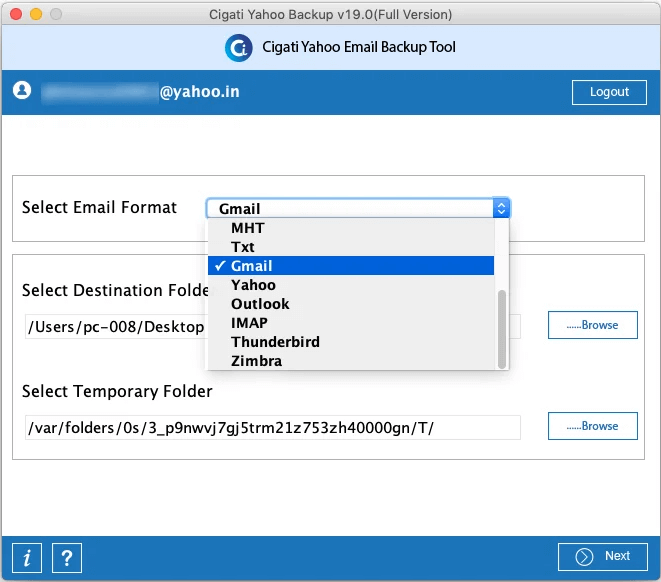Select IMAP from the dropdown list
This screenshot has width=661, height=582.
[351, 323]
